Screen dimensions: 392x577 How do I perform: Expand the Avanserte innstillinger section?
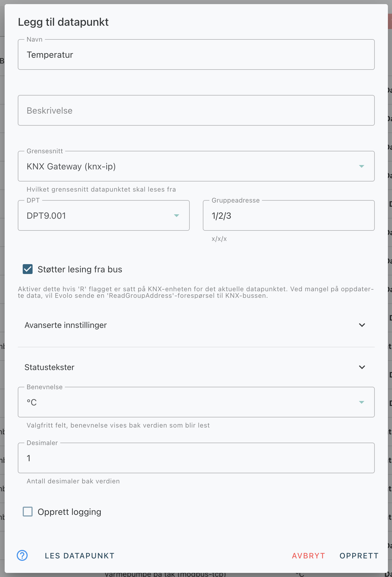[x=196, y=325]
